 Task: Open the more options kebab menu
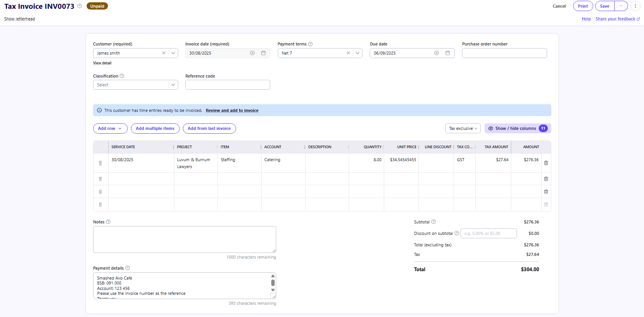(x=635, y=6)
